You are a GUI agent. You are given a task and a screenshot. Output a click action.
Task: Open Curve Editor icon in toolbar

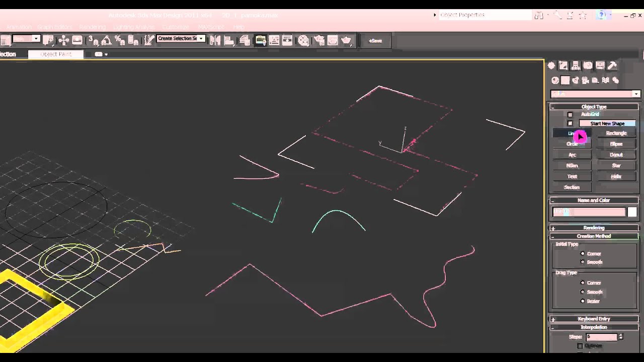[x=274, y=41]
